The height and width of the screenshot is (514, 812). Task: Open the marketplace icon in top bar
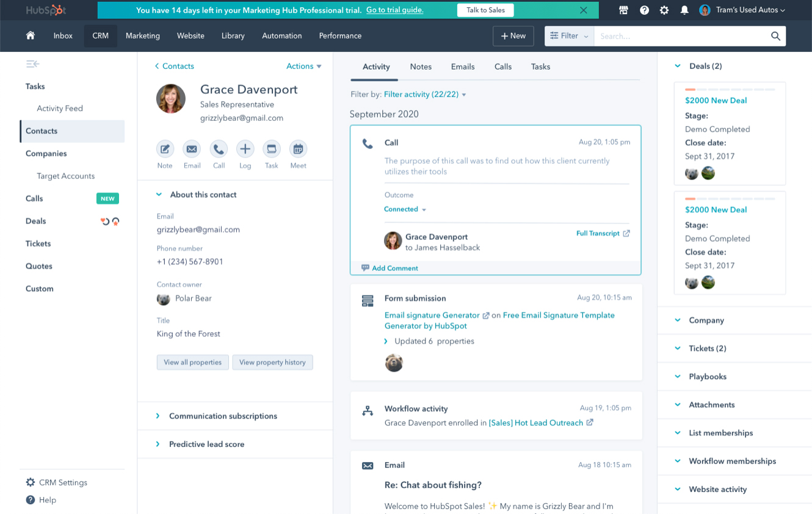point(623,10)
